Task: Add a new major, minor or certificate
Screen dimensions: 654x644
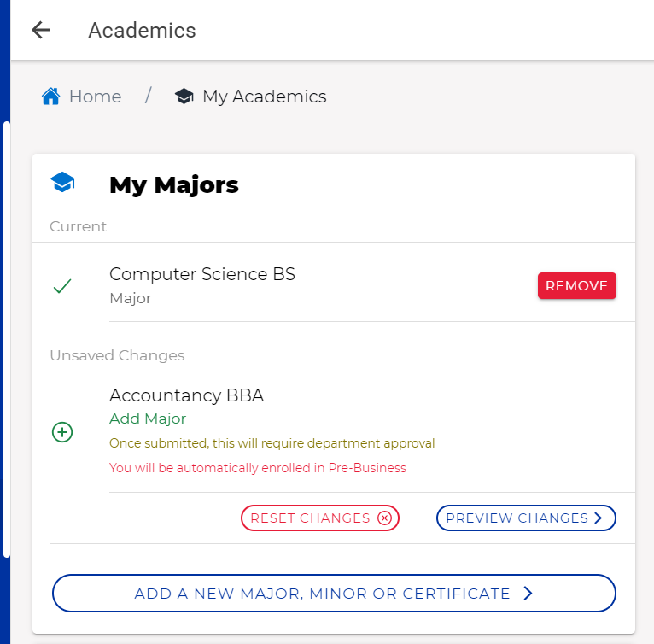Action: 334,593
